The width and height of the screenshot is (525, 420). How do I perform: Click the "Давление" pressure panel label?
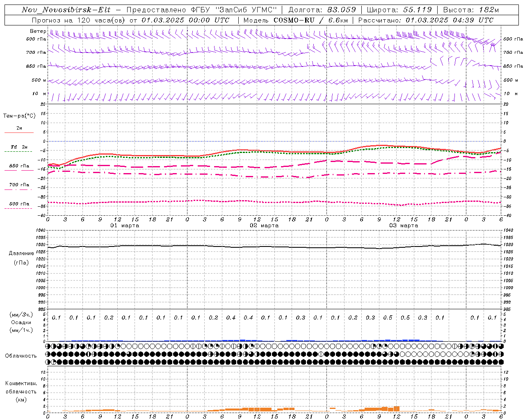coord(21,253)
